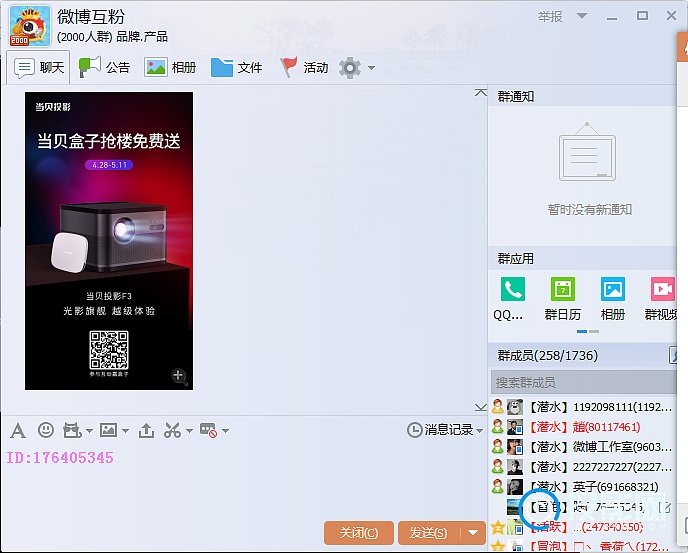688x553 pixels.
Task: Open the 活动 tab
Action: (x=304, y=67)
